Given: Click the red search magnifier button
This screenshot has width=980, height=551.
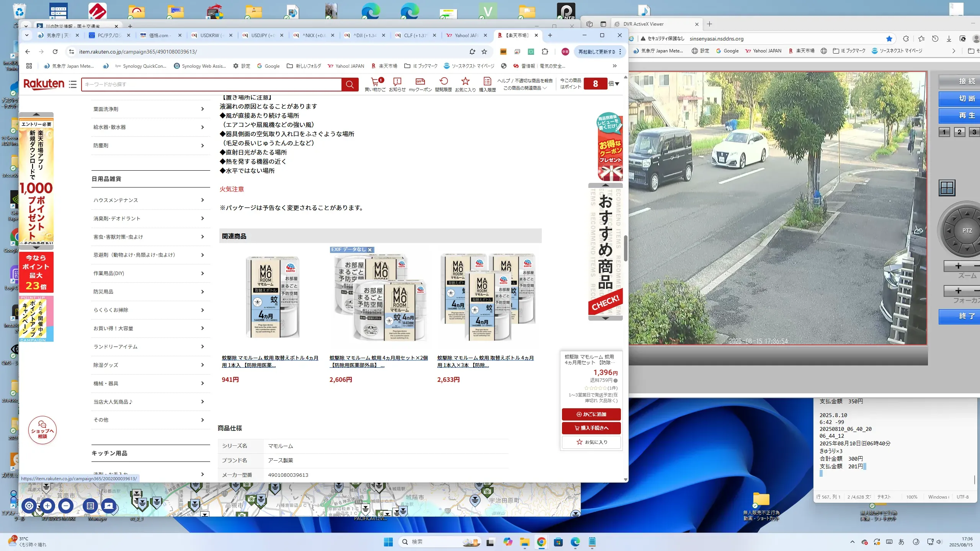Looking at the screenshot, I should click(x=350, y=85).
